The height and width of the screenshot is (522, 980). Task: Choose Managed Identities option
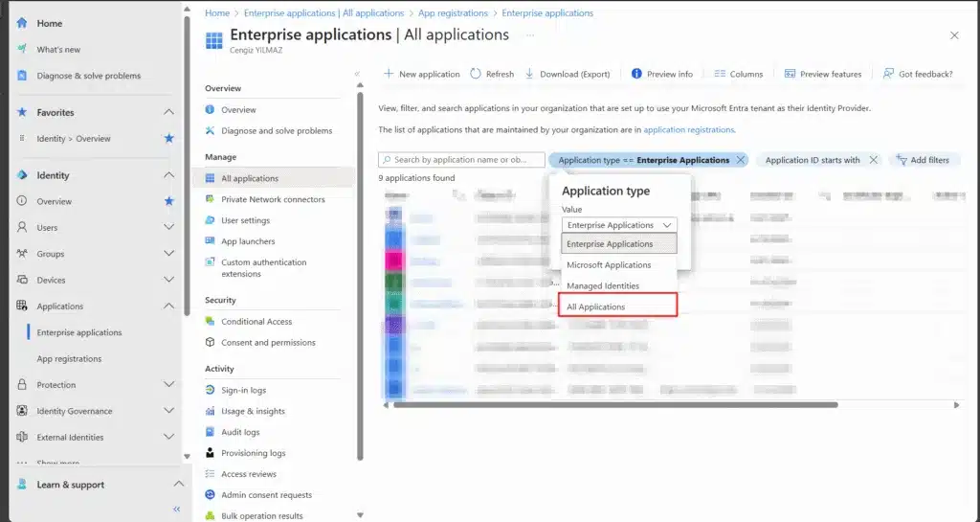(x=603, y=286)
